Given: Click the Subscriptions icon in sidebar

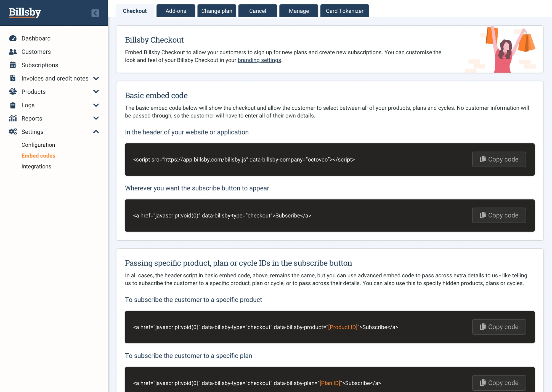Looking at the screenshot, I should pos(12,65).
